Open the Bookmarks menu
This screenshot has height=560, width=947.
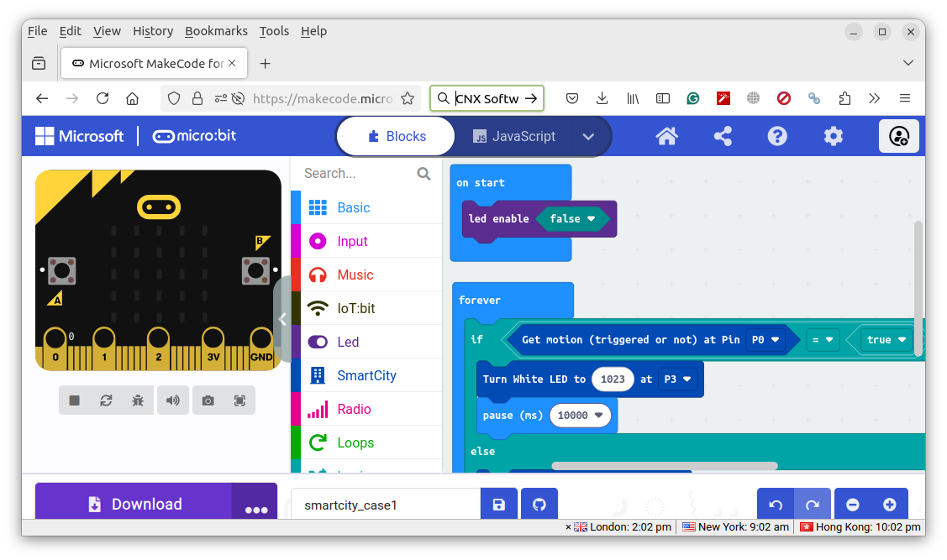click(x=216, y=31)
